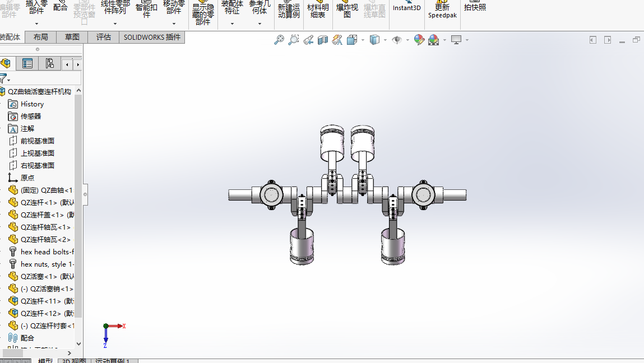Click the Instant3D tool
Image resolution: width=644 pixels, height=363 pixels.
(406, 10)
